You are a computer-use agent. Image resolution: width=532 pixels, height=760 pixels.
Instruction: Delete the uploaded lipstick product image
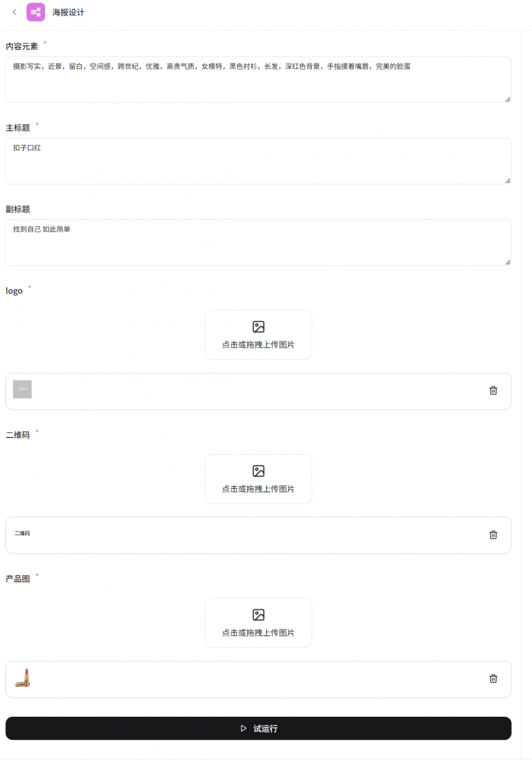click(493, 678)
